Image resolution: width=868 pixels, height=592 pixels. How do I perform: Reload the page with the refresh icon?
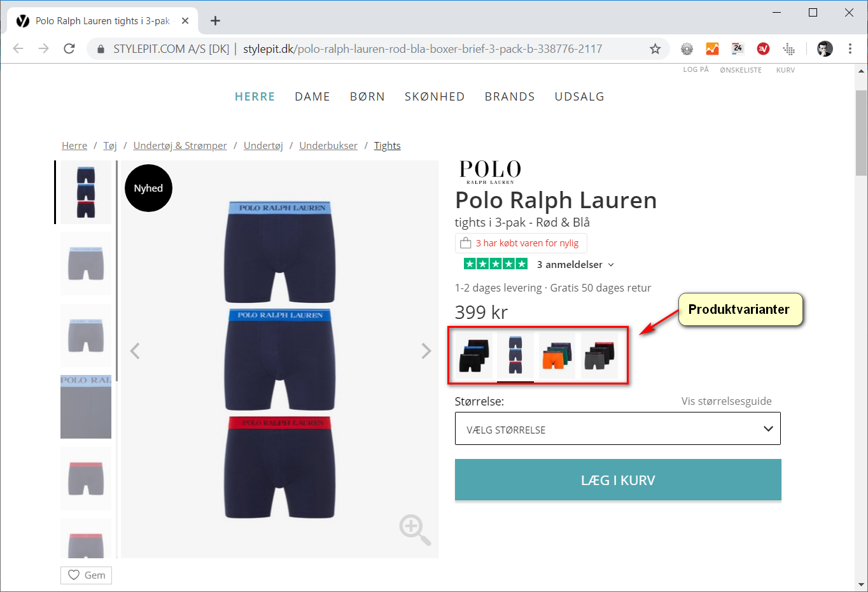coord(69,49)
